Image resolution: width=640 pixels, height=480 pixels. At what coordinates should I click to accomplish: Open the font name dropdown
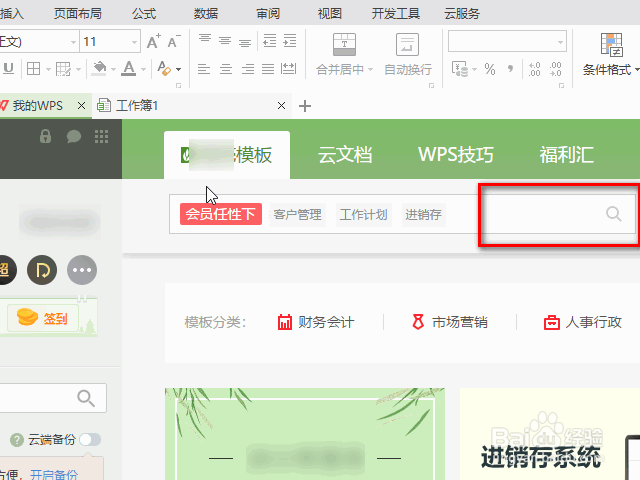tap(73, 42)
